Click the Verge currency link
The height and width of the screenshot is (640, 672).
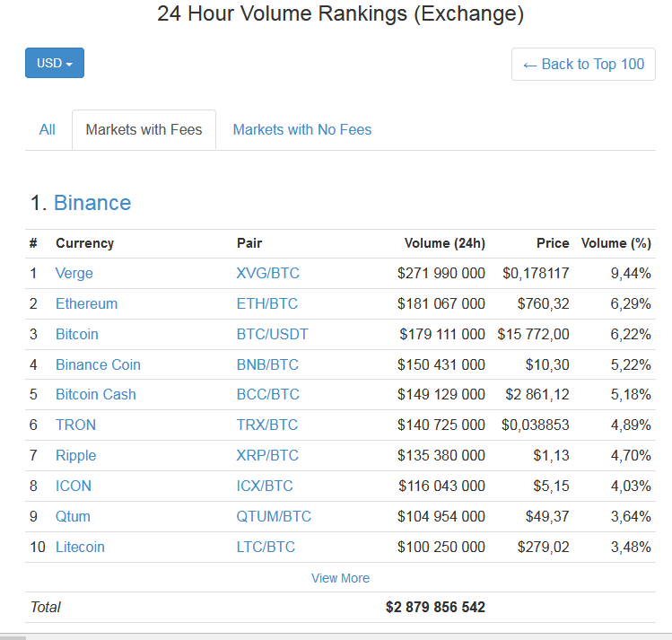pyautogui.click(x=74, y=273)
